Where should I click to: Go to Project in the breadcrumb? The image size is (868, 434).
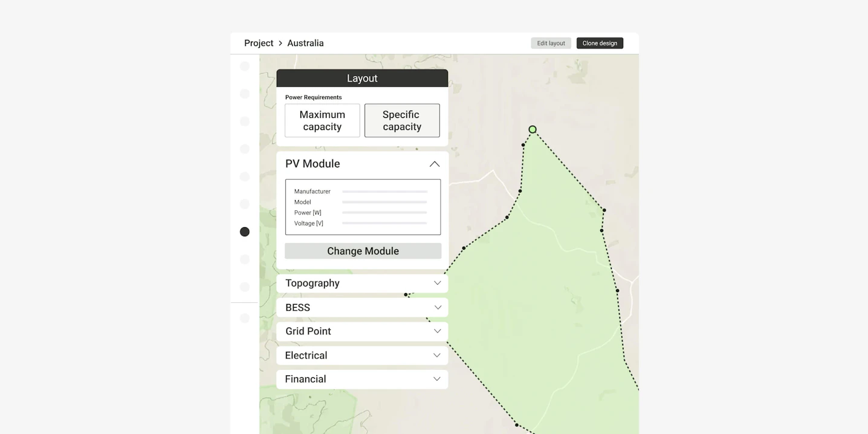click(x=259, y=43)
